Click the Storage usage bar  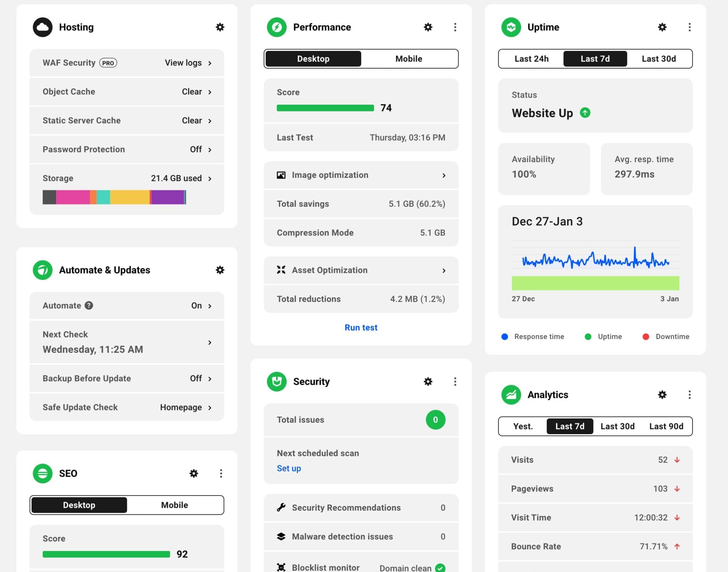pos(114,197)
